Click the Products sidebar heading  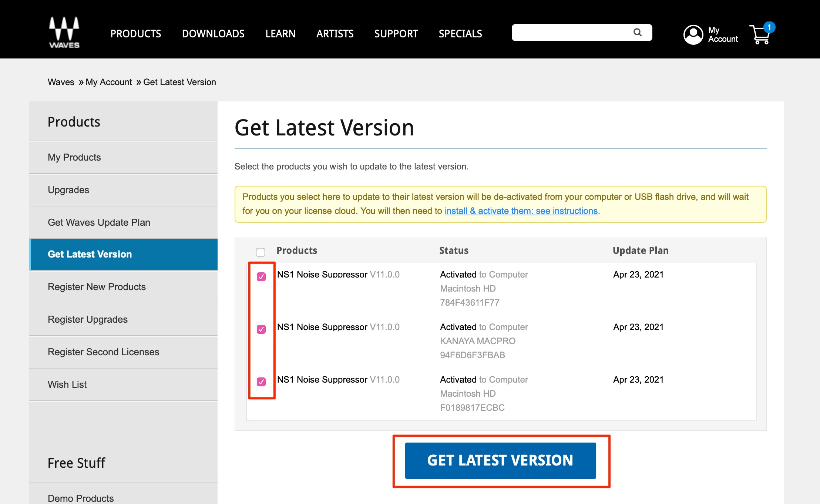[x=74, y=122]
